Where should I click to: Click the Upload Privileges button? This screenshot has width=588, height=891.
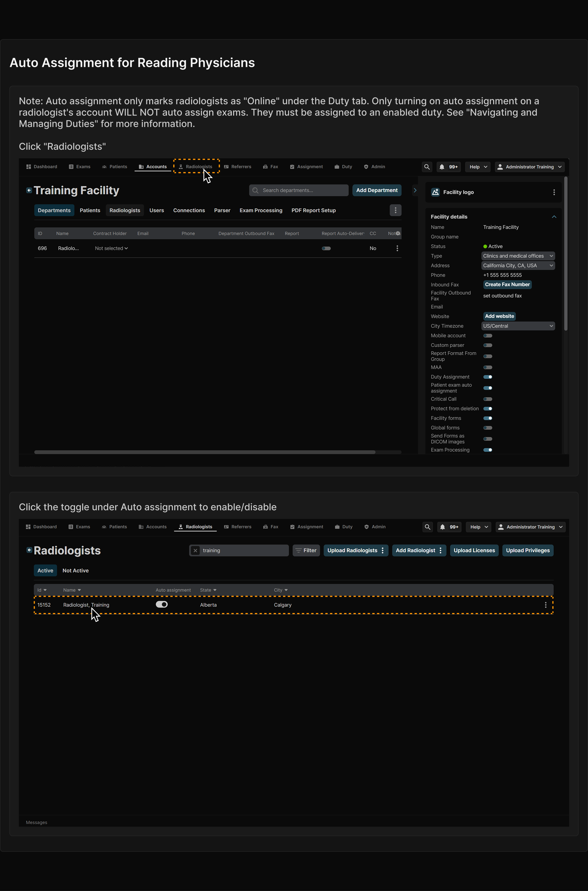[x=528, y=550]
